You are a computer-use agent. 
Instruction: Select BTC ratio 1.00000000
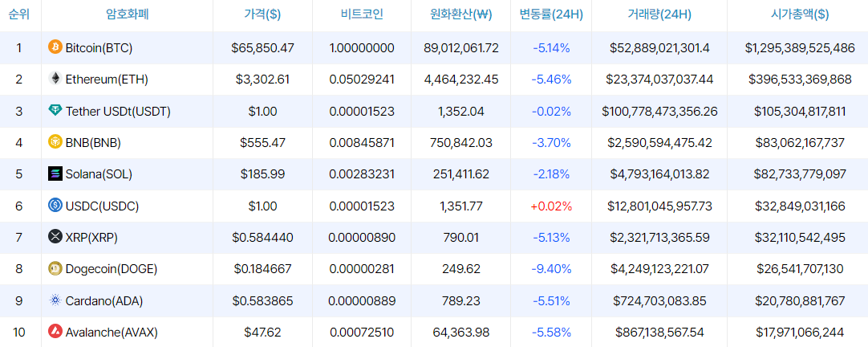[x=362, y=47]
